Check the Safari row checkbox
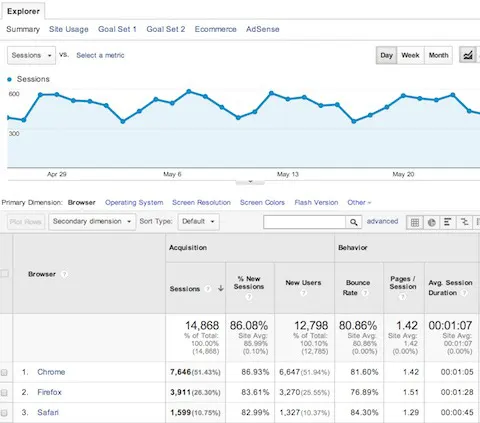This screenshot has width=480, height=423. pyautogui.click(x=4, y=413)
